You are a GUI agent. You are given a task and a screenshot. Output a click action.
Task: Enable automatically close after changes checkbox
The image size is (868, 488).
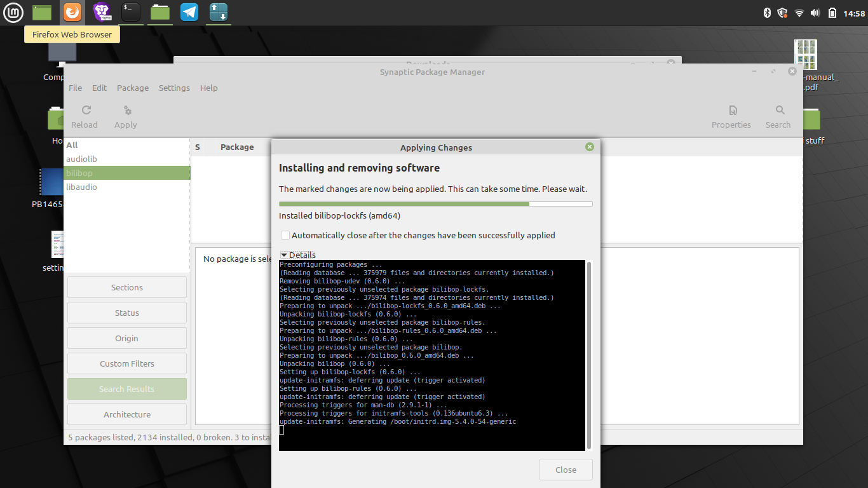tap(285, 235)
